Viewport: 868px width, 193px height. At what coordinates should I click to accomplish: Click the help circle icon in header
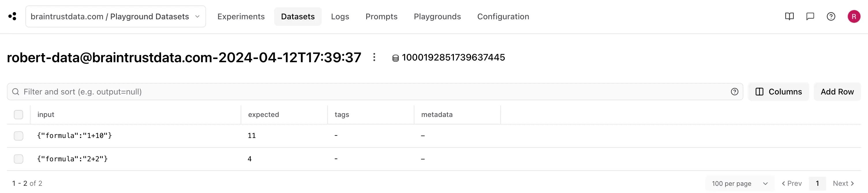point(831,16)
